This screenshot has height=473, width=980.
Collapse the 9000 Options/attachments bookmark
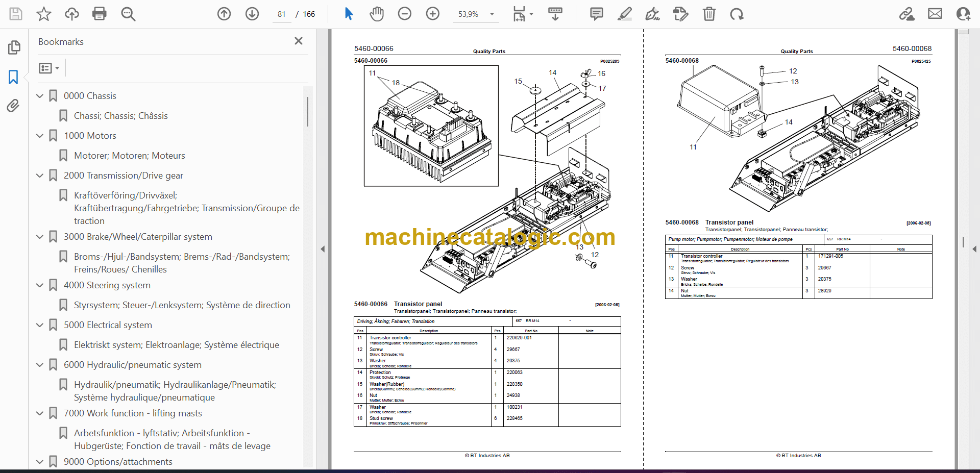click(x=40, y=462)
